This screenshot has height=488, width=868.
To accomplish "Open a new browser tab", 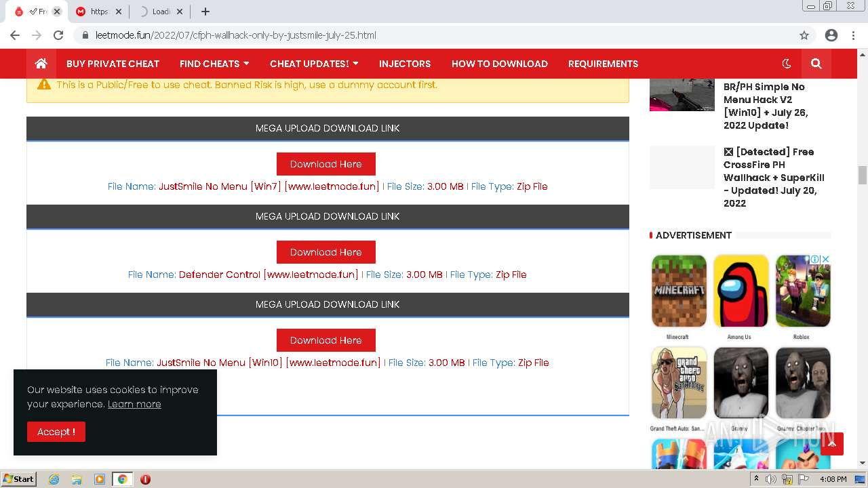I will 205,12.
